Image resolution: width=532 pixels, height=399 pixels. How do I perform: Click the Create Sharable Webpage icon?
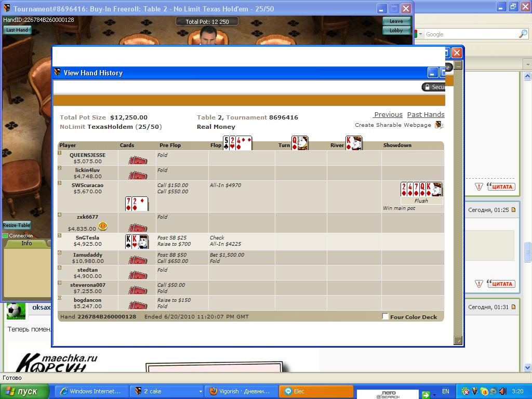click(439, 125)
